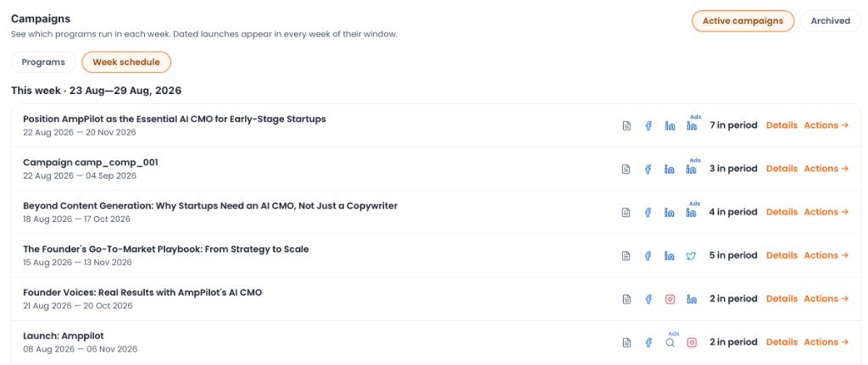Click 'Launch: Amppilot' campaign title
868x365 pixels.
(x=63, y=335)
